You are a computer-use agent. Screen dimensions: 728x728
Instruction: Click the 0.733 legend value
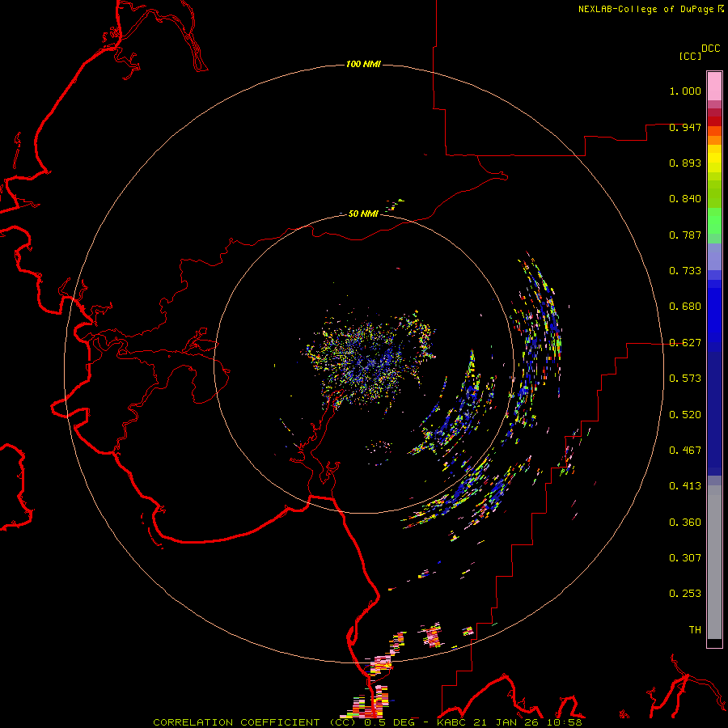[685, 271]
